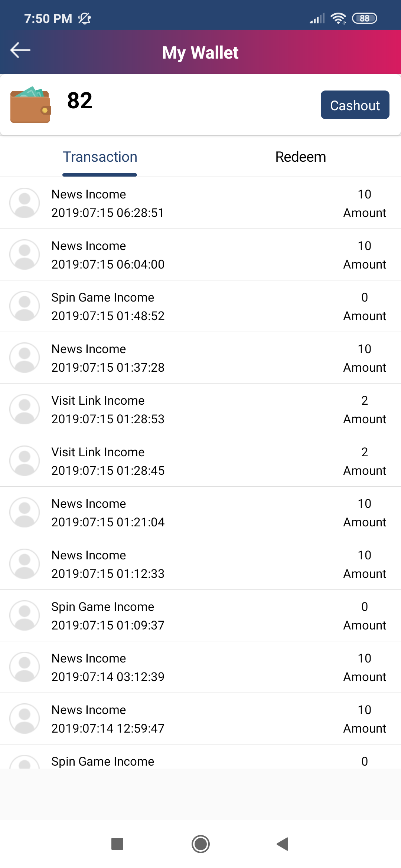Tap the Wi-Fi status icon
Image resolution: width=401 pixels, height=868 pixels.
338,18
